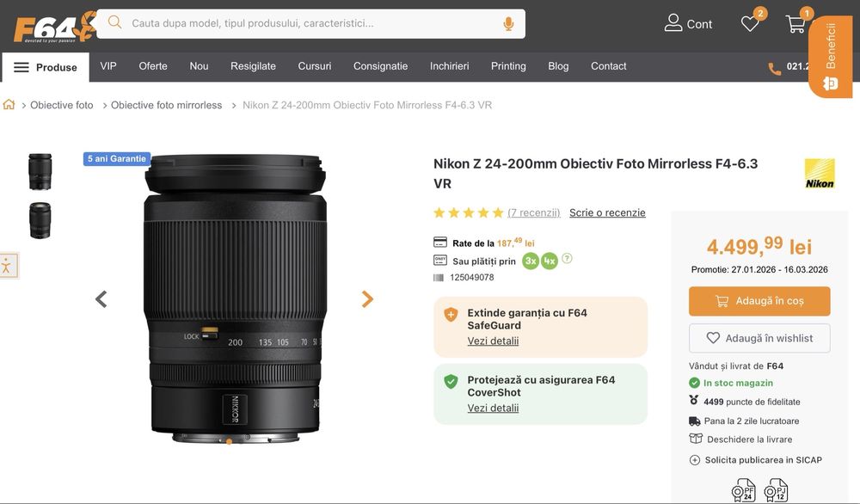Select the second lens thumbnail
Viewport: 860px width, 504px height.
tap(40, 220)
